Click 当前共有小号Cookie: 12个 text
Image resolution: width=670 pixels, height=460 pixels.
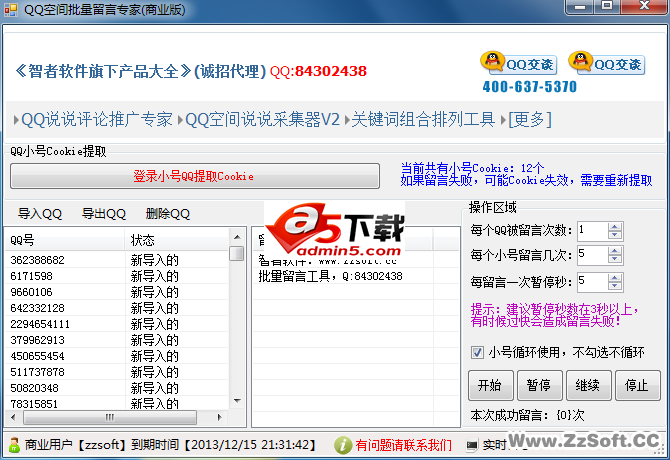tap(472, 168)
